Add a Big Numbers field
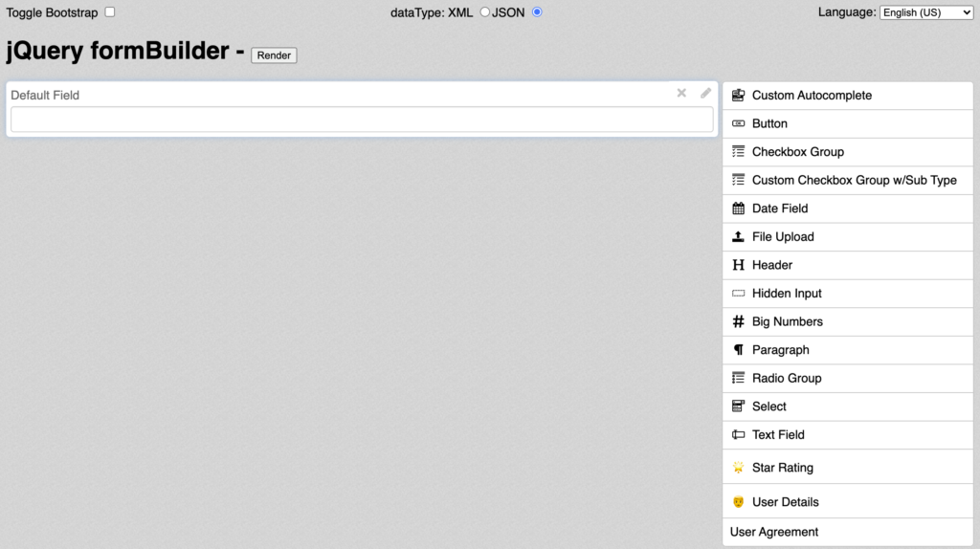The width and height of the screenshot is (980, 549). coord(848,321)
